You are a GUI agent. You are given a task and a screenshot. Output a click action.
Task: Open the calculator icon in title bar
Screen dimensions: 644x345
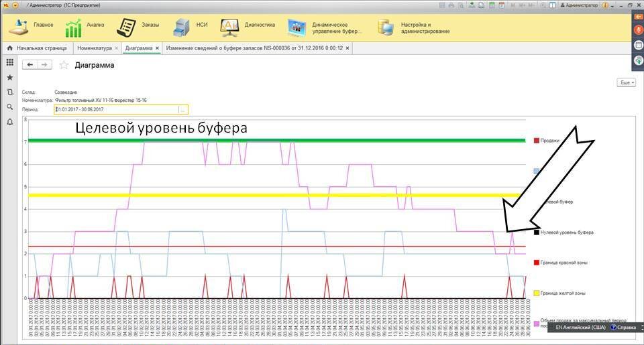point(492,5)
